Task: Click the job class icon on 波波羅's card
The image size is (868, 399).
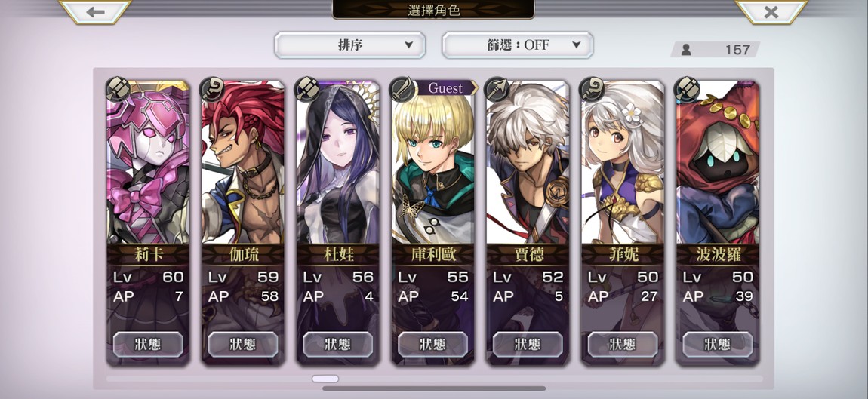Action: [x=687, y=88]
